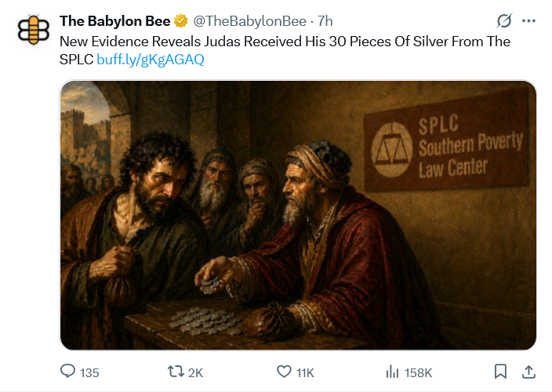The width and height of the screenshot is (552, 392).
Task: Click the reply speech bubble icon
Action: [68, 372]
